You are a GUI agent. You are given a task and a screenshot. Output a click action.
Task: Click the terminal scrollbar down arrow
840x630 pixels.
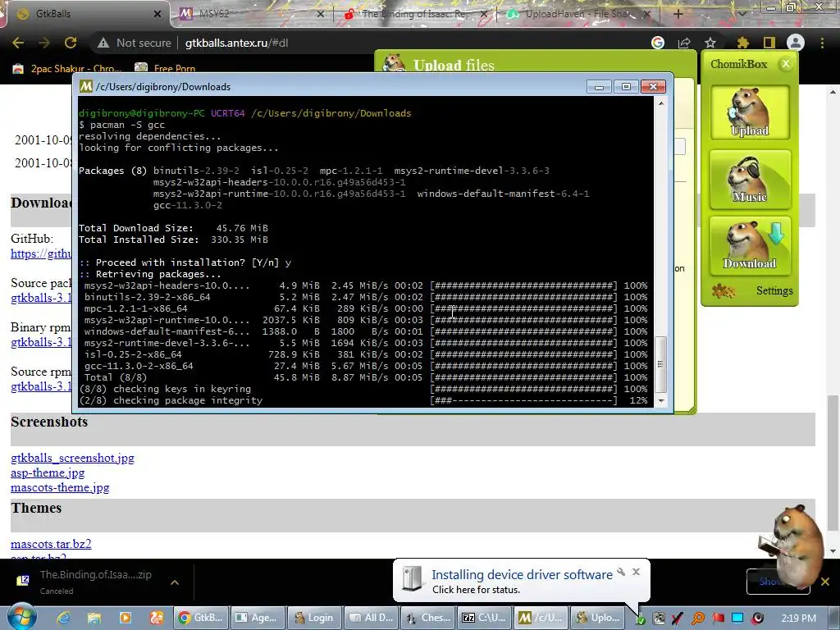tap(661, 400)
